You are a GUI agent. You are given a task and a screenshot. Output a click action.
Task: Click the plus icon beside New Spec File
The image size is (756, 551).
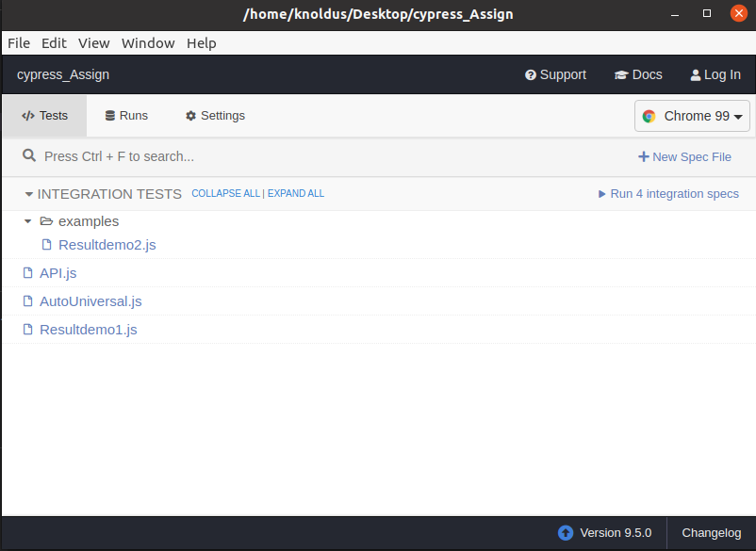click(643, 156)
